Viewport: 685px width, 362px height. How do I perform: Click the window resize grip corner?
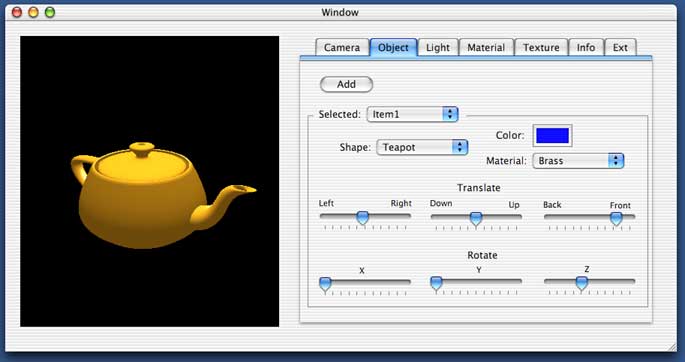click(672, 347)
